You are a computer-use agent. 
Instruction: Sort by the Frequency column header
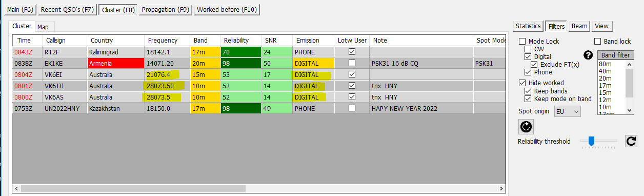tap(167, 40)
